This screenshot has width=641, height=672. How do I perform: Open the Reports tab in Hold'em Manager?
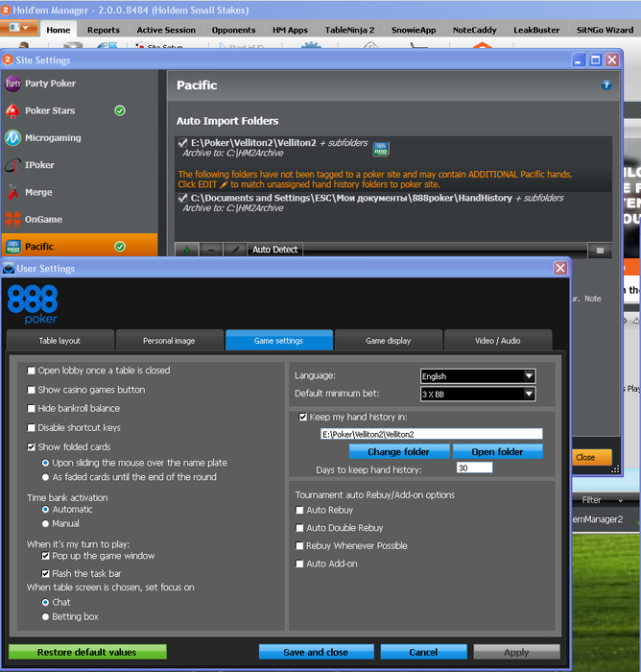104,30
